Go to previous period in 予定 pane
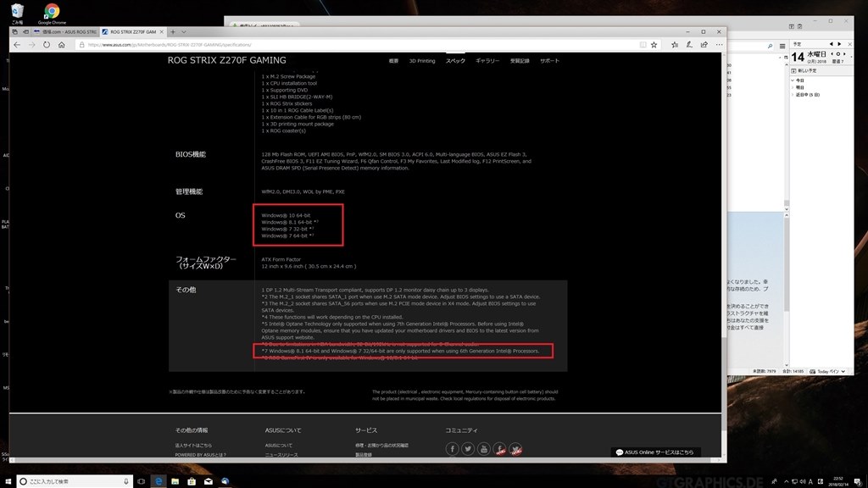868x488 pixels. point(831,44)
